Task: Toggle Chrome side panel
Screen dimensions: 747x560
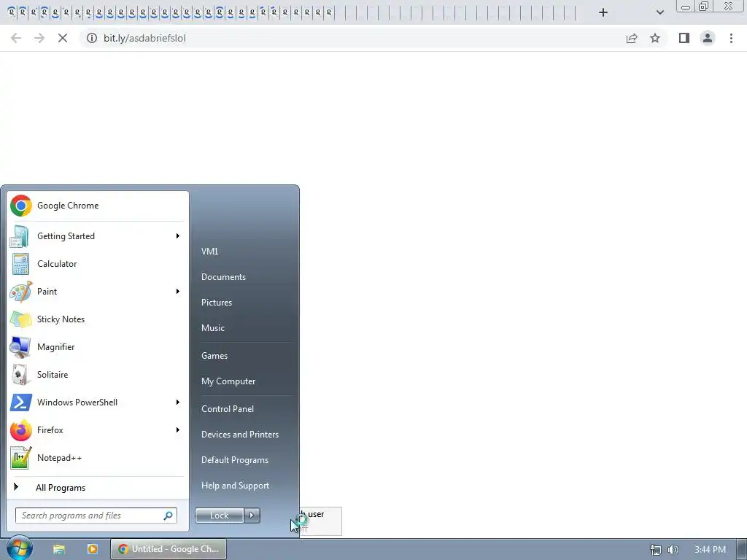Action: (684, 38)
